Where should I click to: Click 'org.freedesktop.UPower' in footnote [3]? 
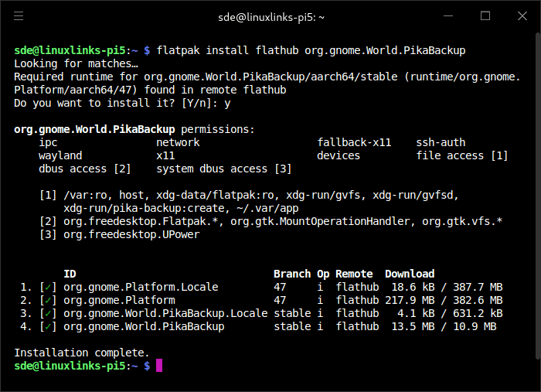pyautogui.click(x=131, y=234)
